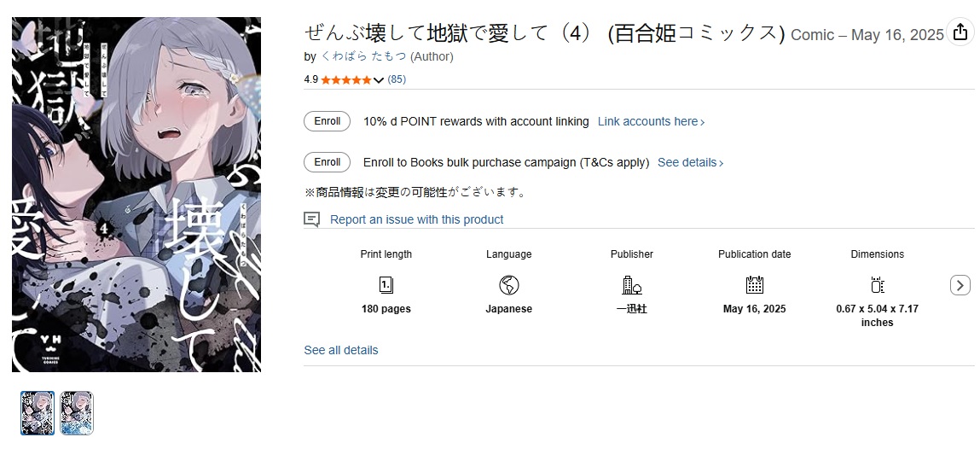This screenshot has height=449, width=980.
Task: Open bulk purchase See details link
Action: (x=691, y=162)
